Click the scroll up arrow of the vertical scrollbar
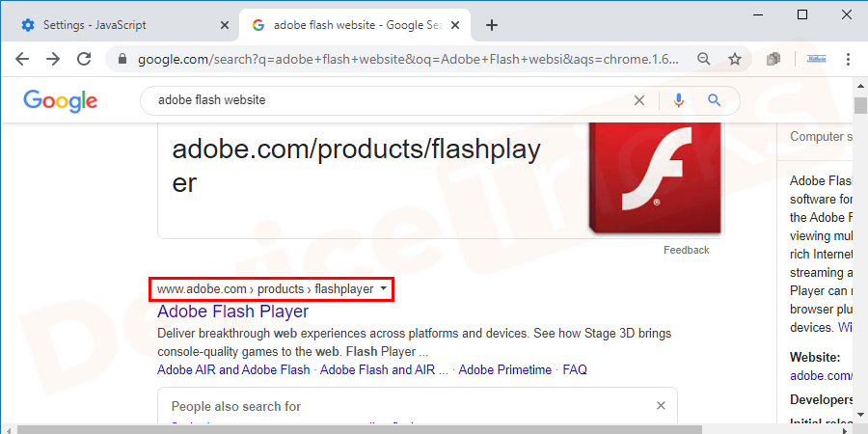 tap(860, 86)
